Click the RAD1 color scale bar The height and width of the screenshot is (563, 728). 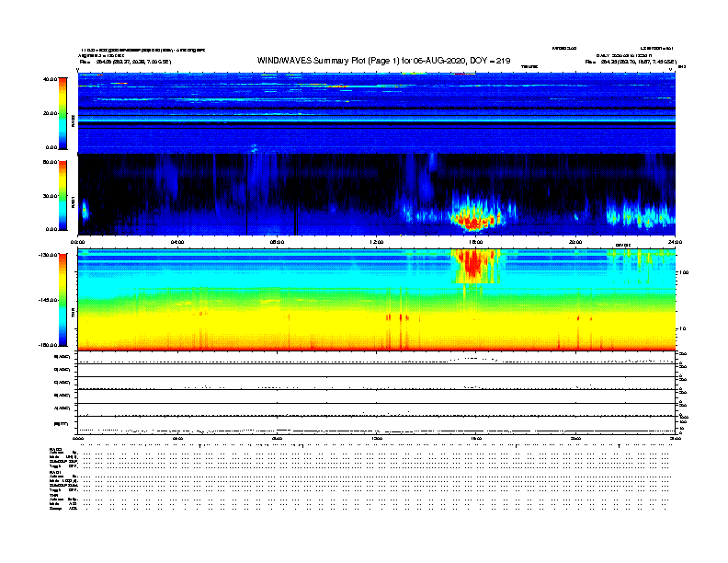(63, 196)
